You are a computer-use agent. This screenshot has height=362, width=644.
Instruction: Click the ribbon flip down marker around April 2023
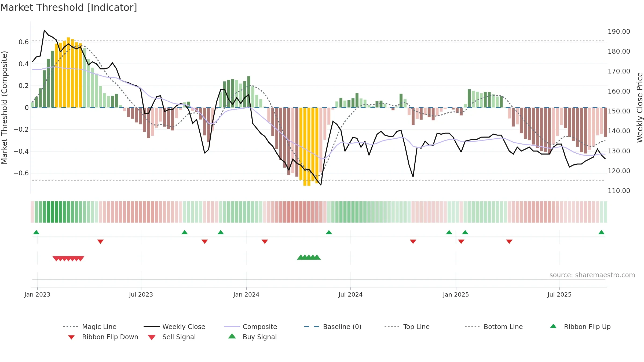tap(100, 242)
